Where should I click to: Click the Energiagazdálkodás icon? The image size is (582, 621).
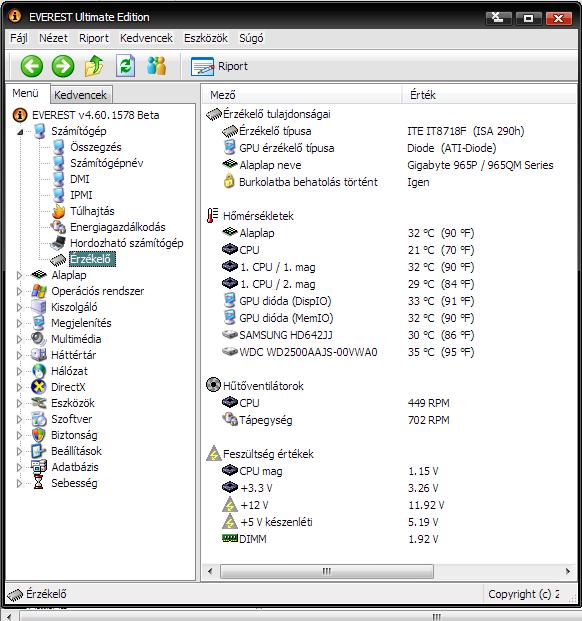pos(59,227)
